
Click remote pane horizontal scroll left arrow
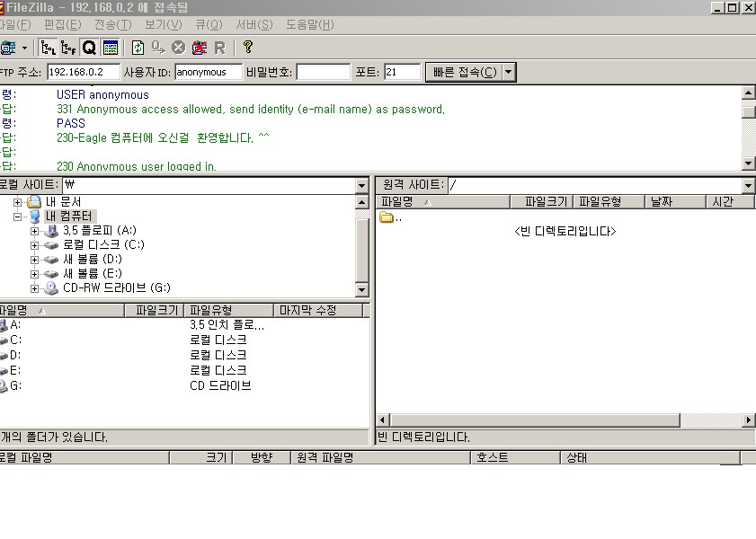[x=383, y=420]
